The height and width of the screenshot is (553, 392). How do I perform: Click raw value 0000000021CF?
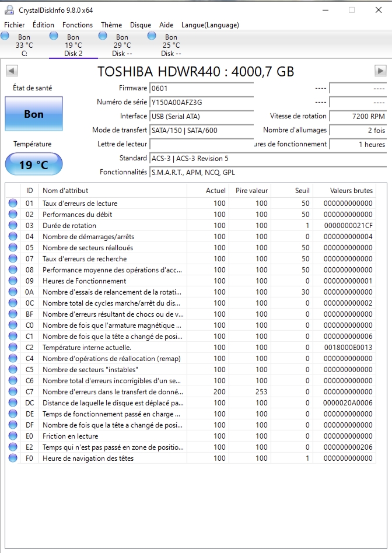click(x=348, y=225)
